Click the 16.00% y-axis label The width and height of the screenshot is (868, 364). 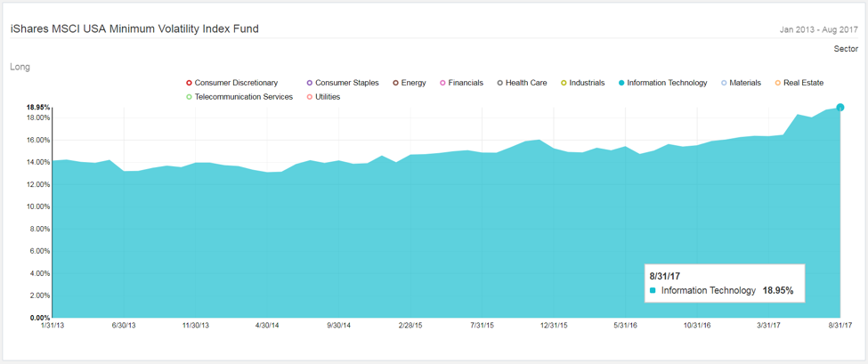[39, 140]
